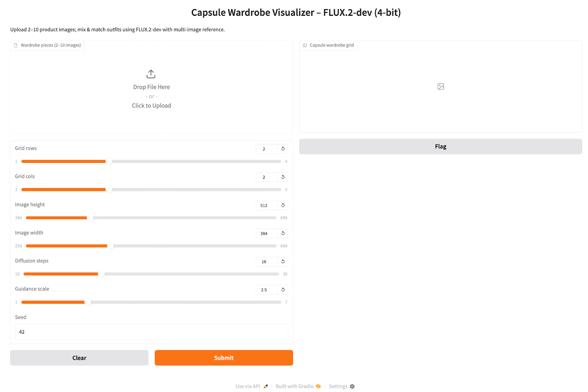
Task: Reset Image height to default
Action: click(x=283, y=205)
